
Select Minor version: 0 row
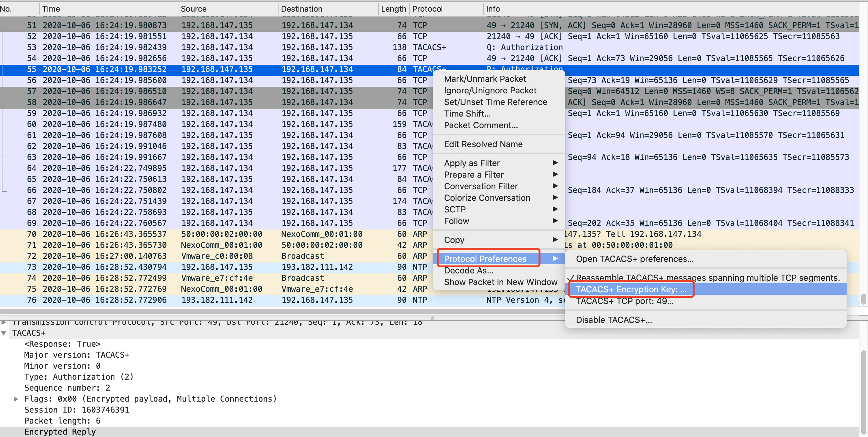click(429, 366)
